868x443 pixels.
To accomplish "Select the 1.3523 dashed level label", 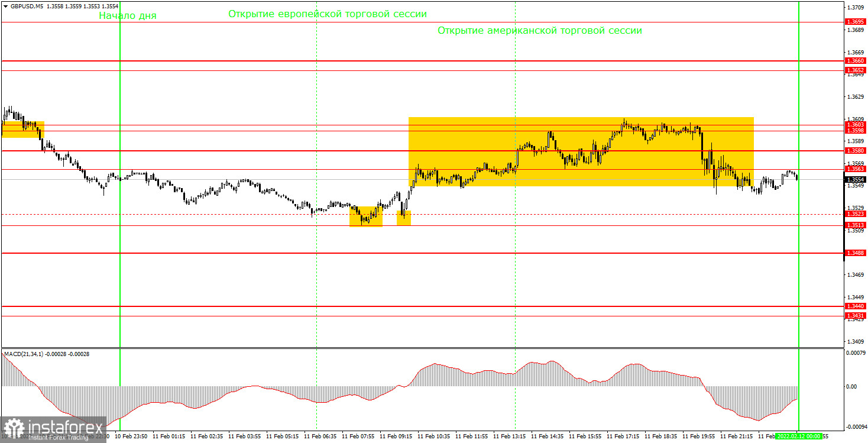I will pyautogui.click(x=856, y=214).
